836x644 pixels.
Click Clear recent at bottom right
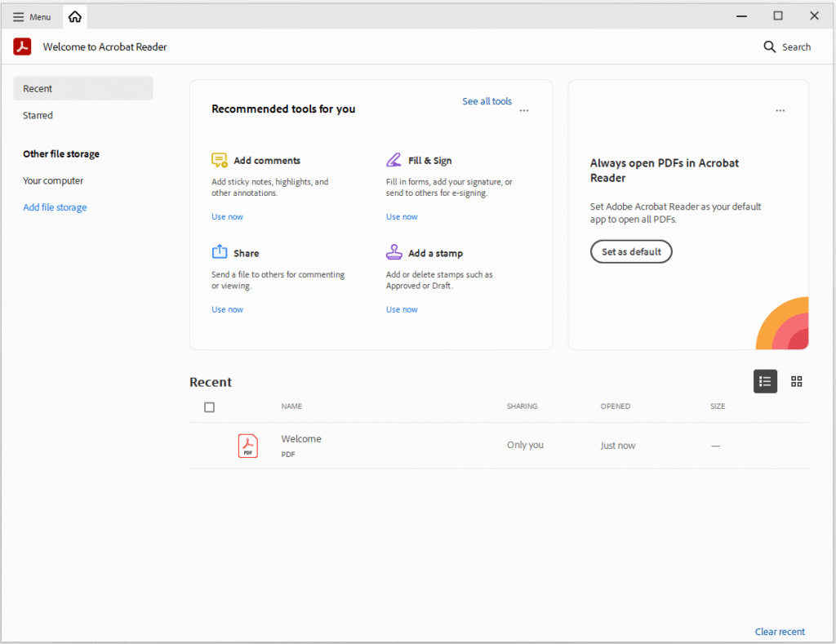[x=780, y=632]
